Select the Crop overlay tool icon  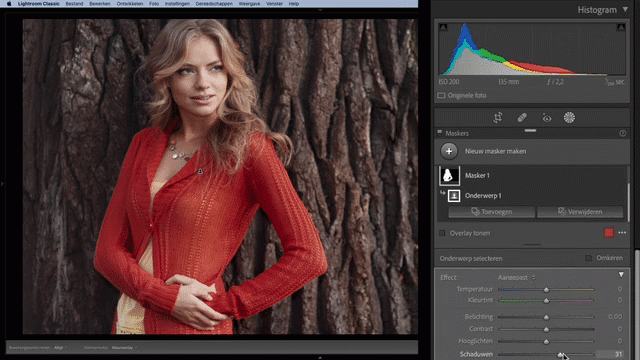click(x=498, y=118)
